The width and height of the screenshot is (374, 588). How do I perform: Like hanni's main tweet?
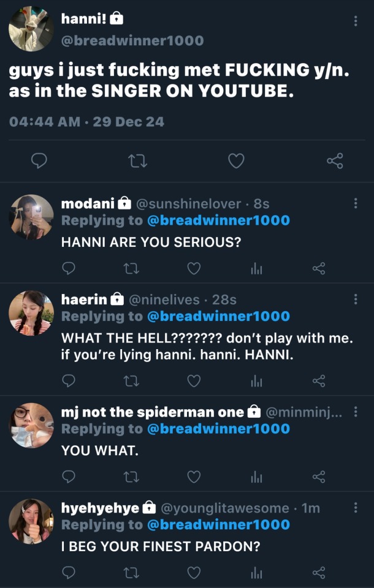tap(236, 161)
